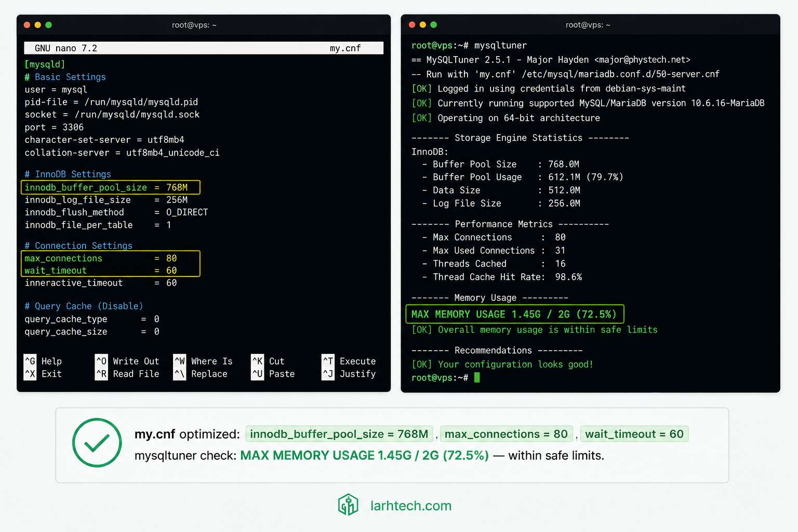Viewport: 798px width, 532px height.
Task: Maximize the nano terminal window with green dot
Action: [49, 25]
